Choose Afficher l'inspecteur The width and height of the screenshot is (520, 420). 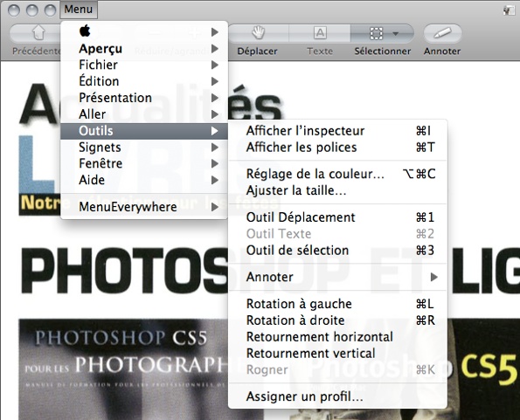338,131
